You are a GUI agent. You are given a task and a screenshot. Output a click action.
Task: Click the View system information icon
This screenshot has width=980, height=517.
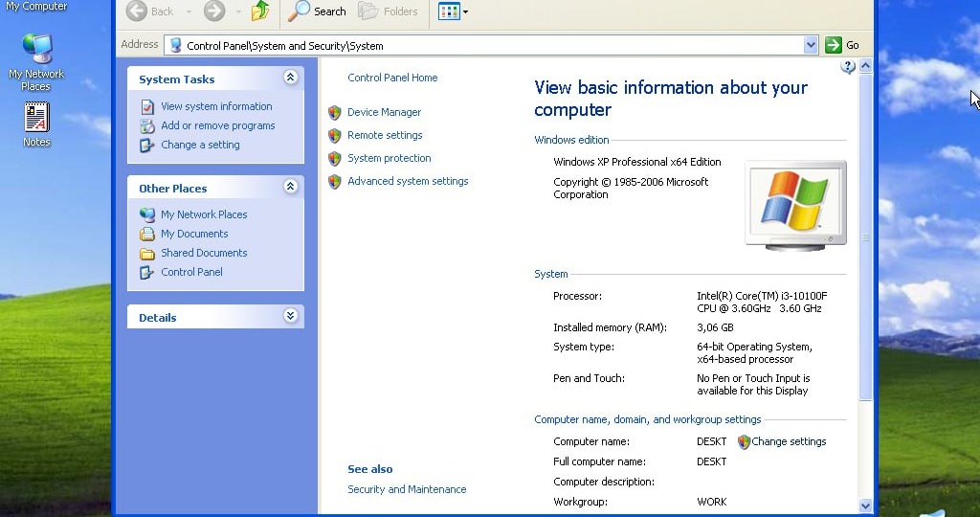(x=146, y=107)
